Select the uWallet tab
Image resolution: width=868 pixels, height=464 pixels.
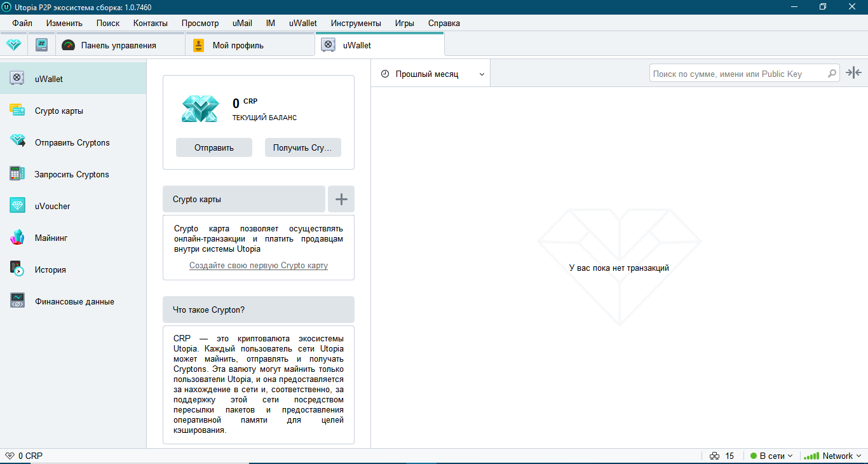point(379,44)
